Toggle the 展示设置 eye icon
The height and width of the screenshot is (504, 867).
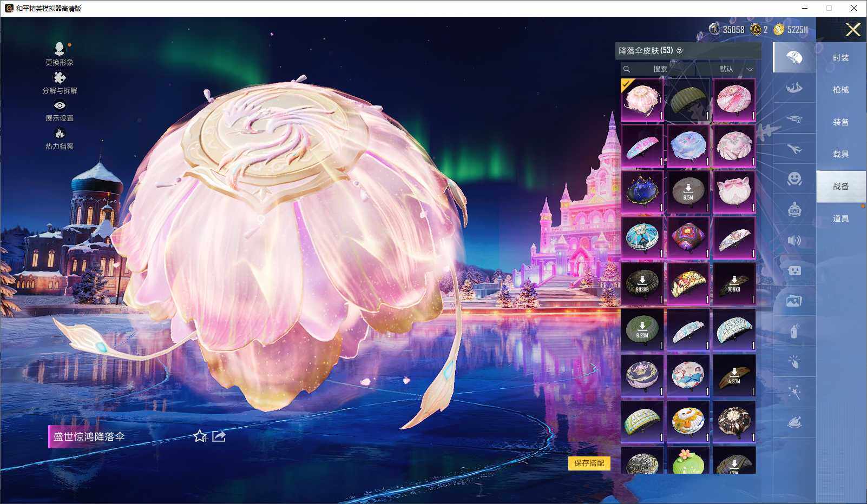(60, 105)
